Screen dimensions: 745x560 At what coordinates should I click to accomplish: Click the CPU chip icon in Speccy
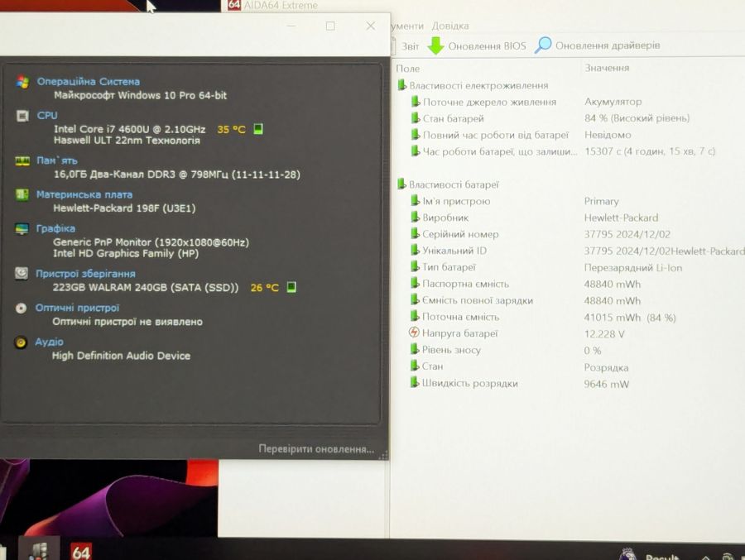click(x=22, y=116)
